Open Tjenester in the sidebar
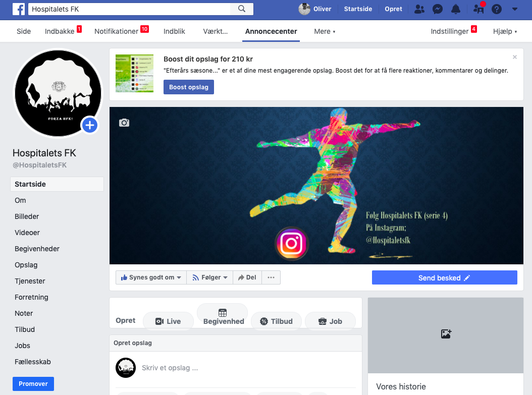Viewport: 532px width, 395px height. [x=30, y=281]
